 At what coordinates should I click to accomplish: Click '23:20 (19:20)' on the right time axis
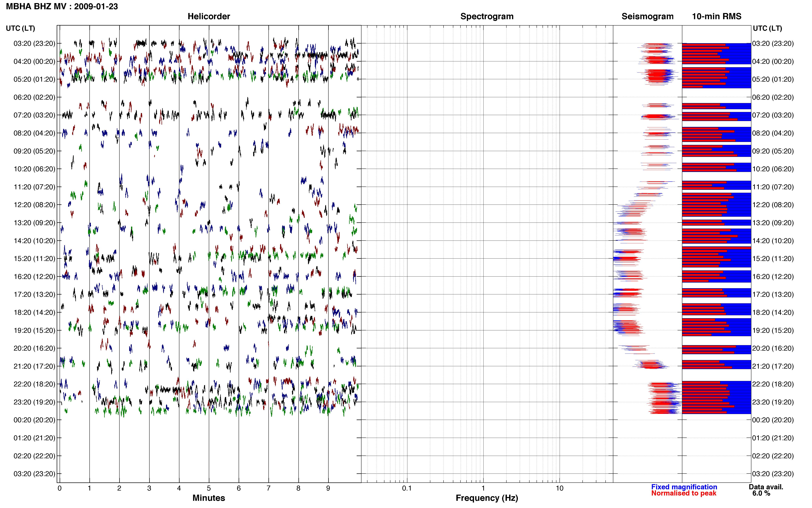tap(773, 402)
